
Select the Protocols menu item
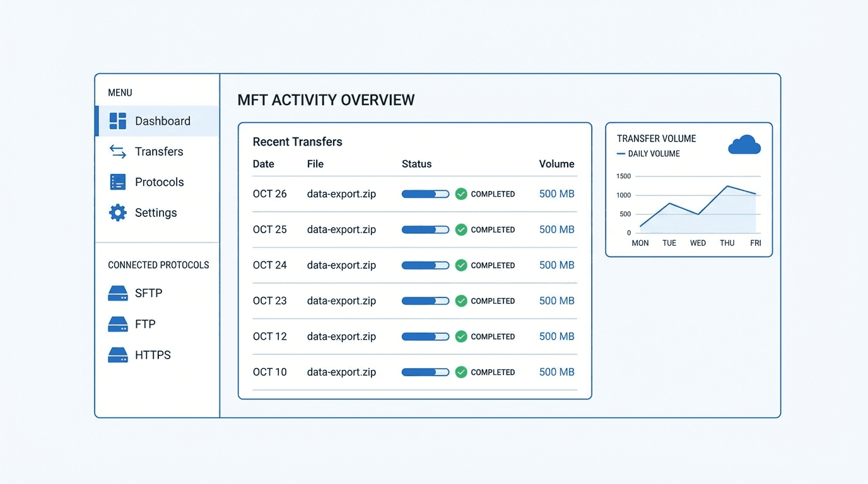click(159, 182)
